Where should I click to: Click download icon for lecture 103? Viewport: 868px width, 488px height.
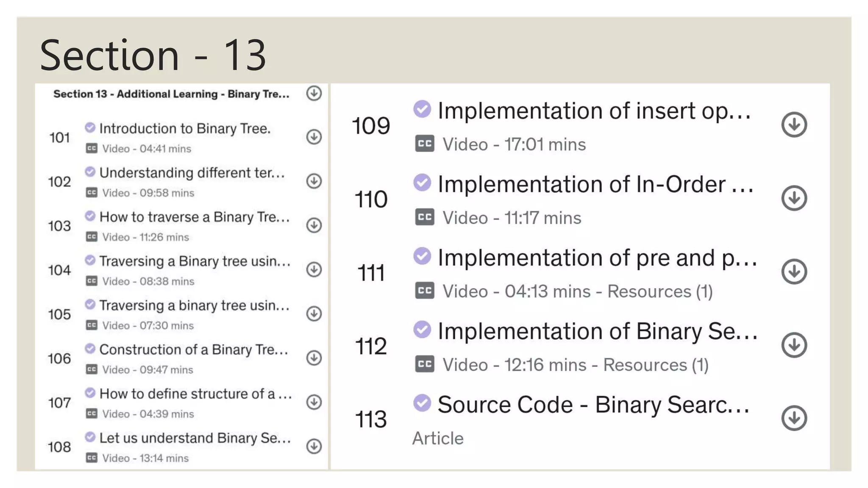314,225
